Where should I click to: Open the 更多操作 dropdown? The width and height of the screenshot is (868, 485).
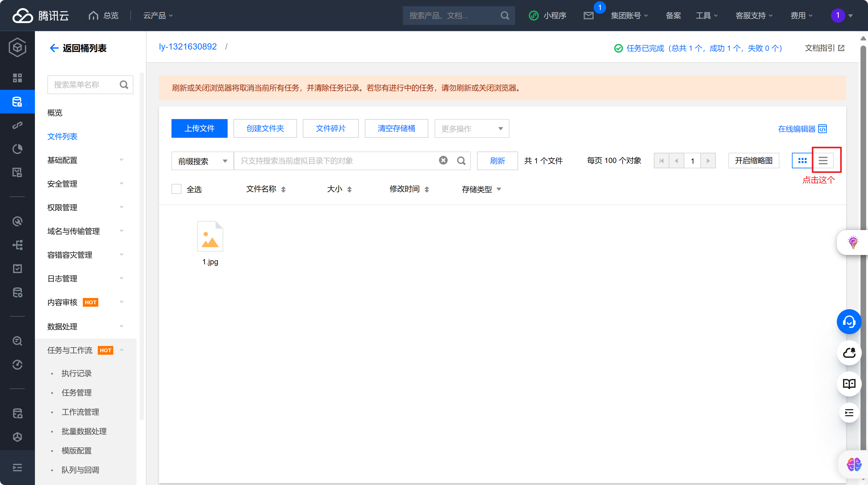[471, 129]
